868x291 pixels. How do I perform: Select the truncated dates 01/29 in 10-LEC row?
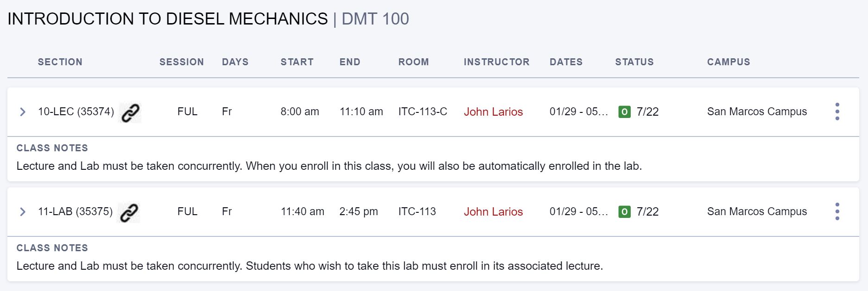[579, 111]
